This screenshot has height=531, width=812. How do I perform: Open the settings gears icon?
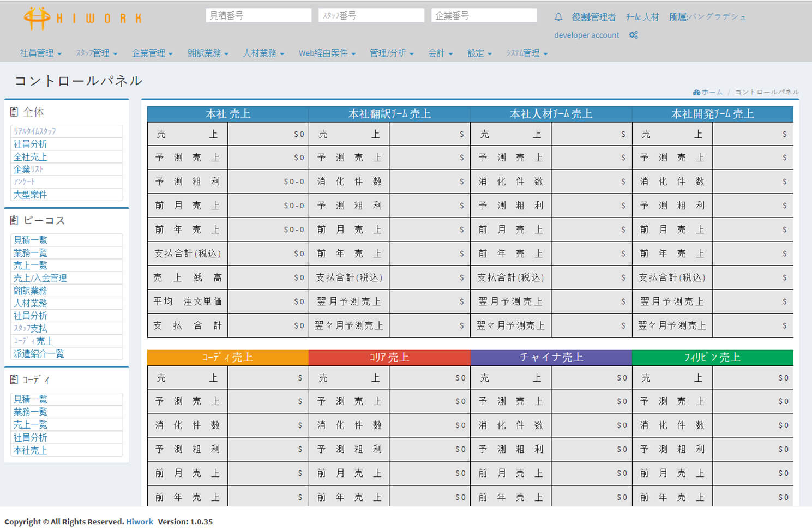(x=633, y=35)
